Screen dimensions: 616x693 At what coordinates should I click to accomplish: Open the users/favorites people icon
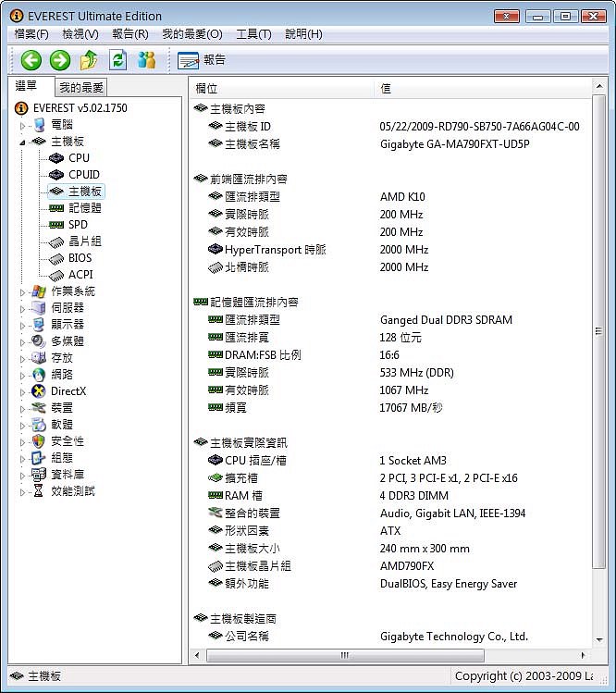147,60
